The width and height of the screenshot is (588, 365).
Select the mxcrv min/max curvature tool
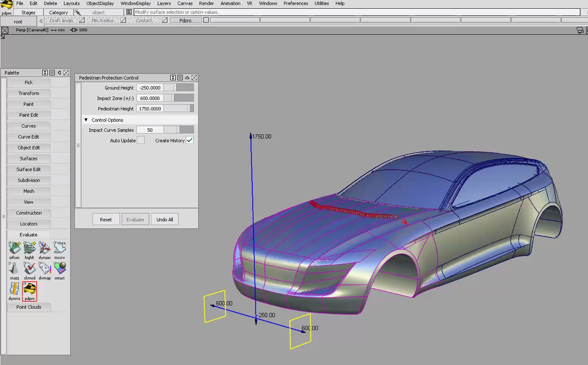60,248
